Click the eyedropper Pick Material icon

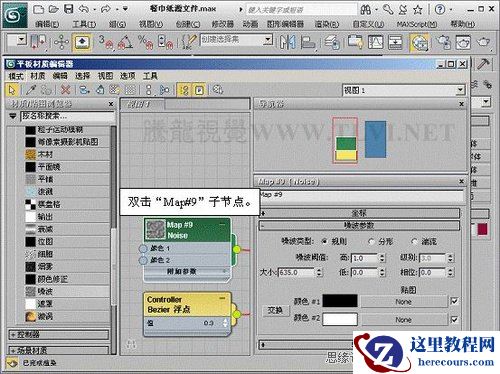point(31,90)
